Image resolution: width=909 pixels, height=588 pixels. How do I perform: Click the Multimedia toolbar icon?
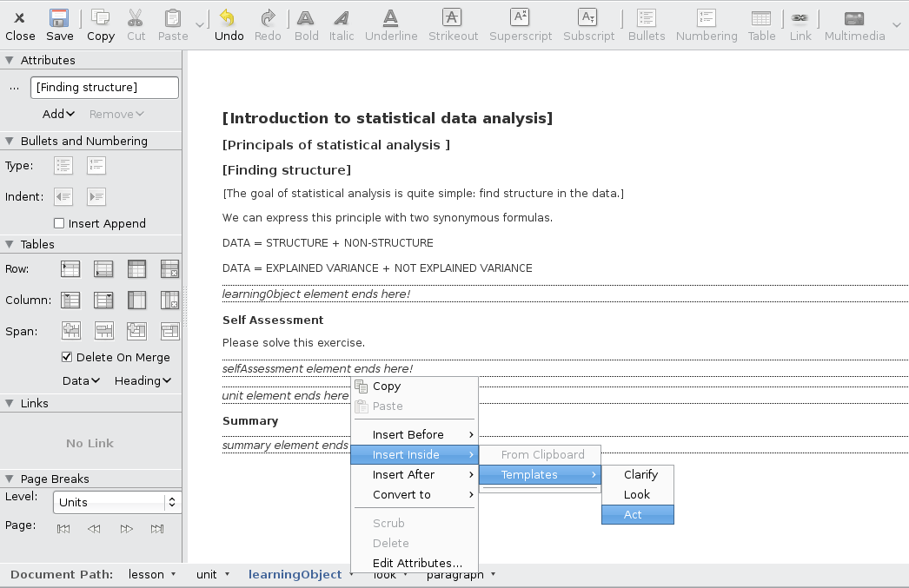point(854,18)
